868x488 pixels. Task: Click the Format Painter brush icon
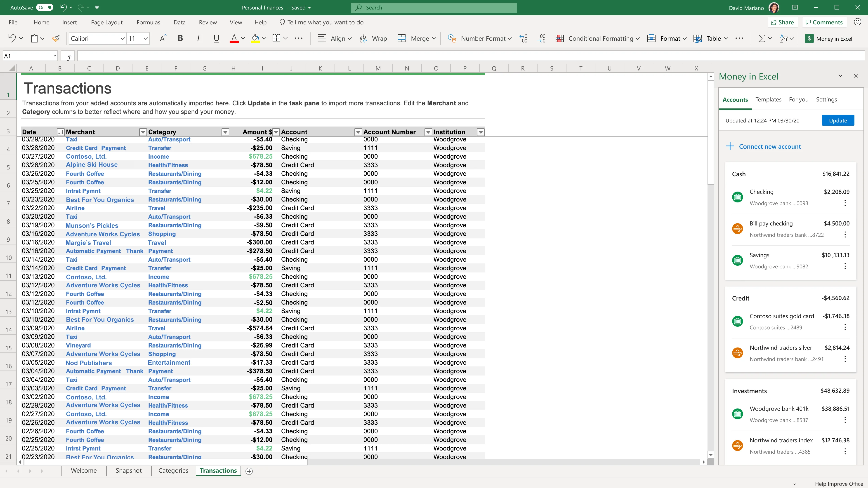[x=56, y=38]
